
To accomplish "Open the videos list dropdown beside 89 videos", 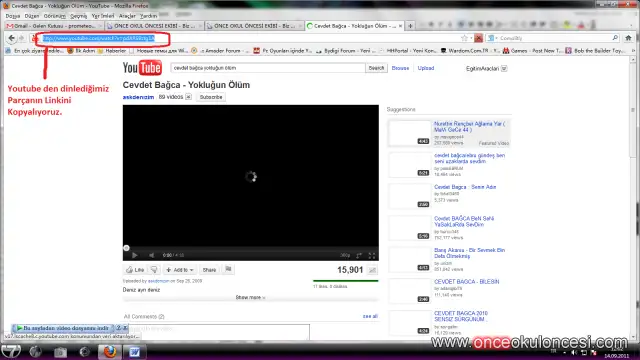I will 188,97.
